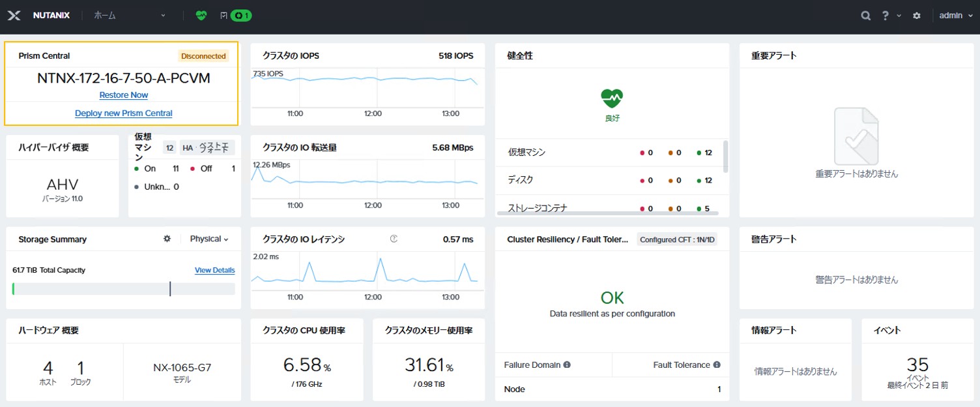Open the search magnifier icon
The width and height of the screenshot is (980, 407).
pyautogui.click(x=865, y=15)
